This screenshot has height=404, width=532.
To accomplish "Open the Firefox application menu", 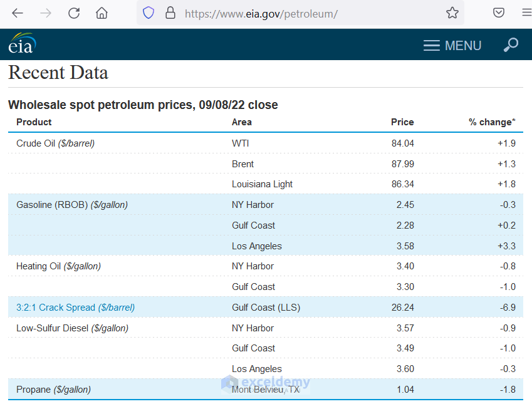I will [x=525, y=12].
